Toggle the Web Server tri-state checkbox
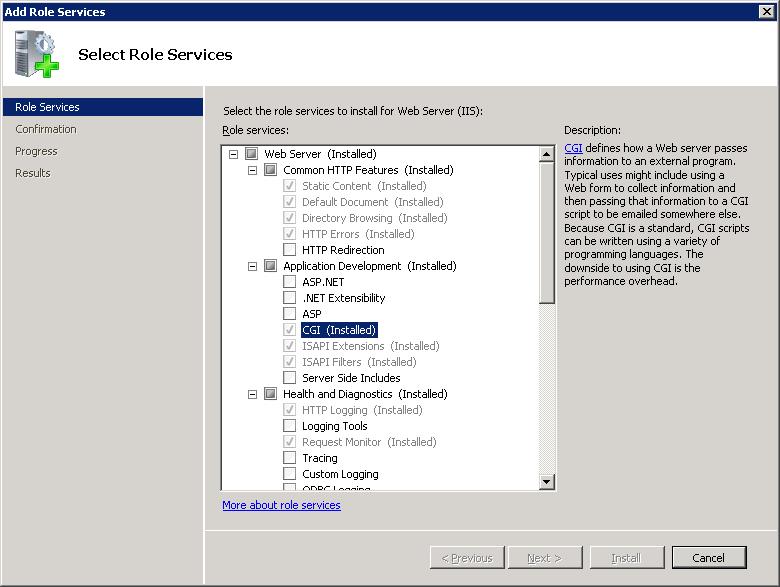The image size is (780, 587). point(252,154)
